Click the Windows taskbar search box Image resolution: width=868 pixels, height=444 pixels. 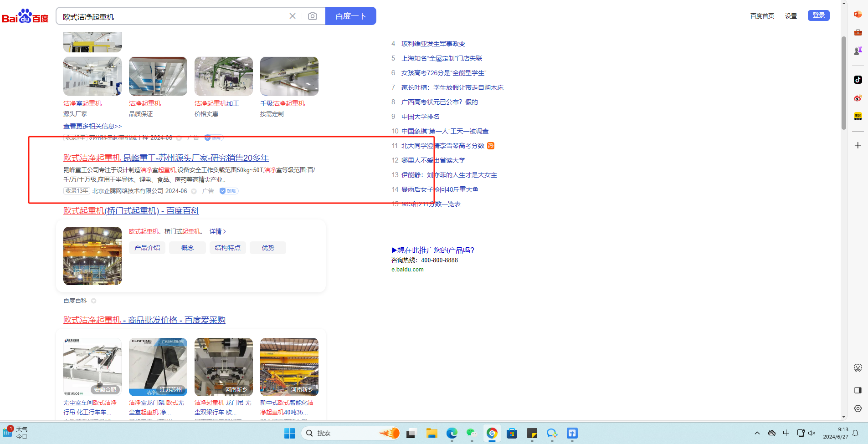[x=350, y=433]
